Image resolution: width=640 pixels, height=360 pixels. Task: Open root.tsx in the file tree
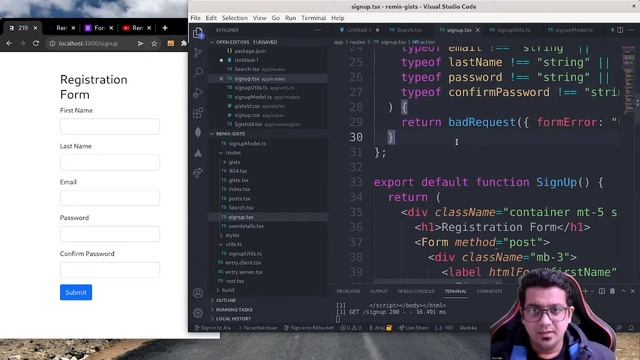point(234,281)
